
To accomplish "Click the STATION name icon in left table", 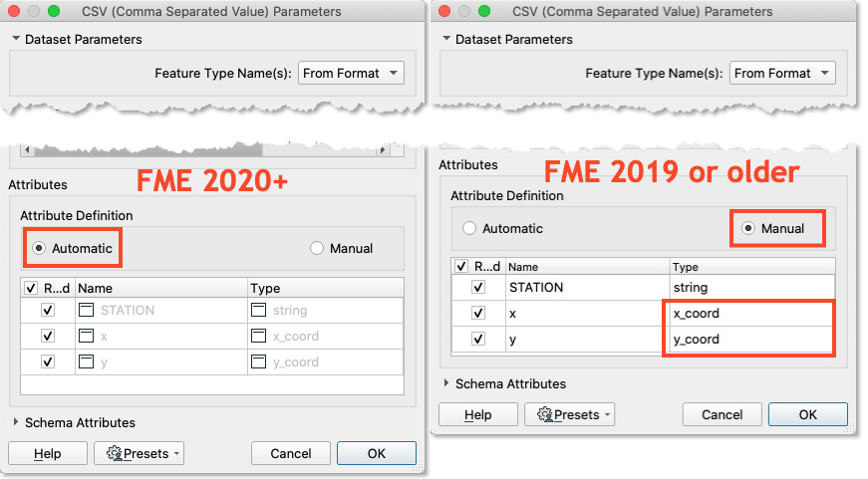I will click(x=86, y=311).
